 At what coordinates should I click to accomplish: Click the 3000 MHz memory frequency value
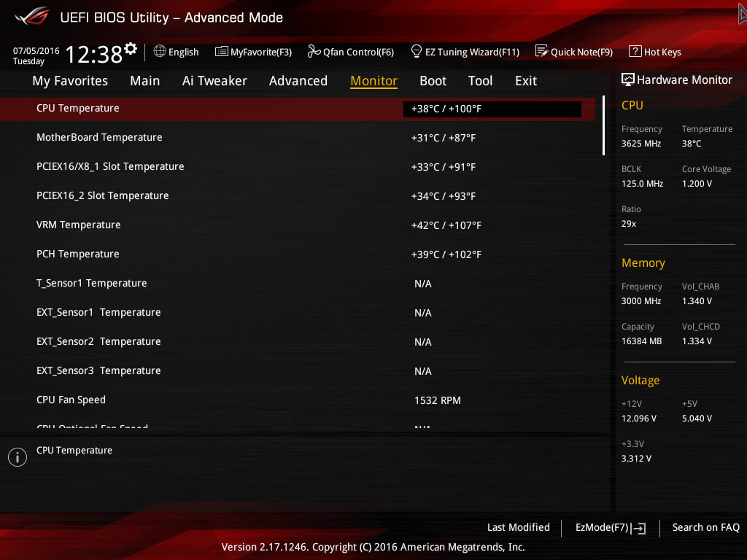pyautogui.click(x=640, y=301)
